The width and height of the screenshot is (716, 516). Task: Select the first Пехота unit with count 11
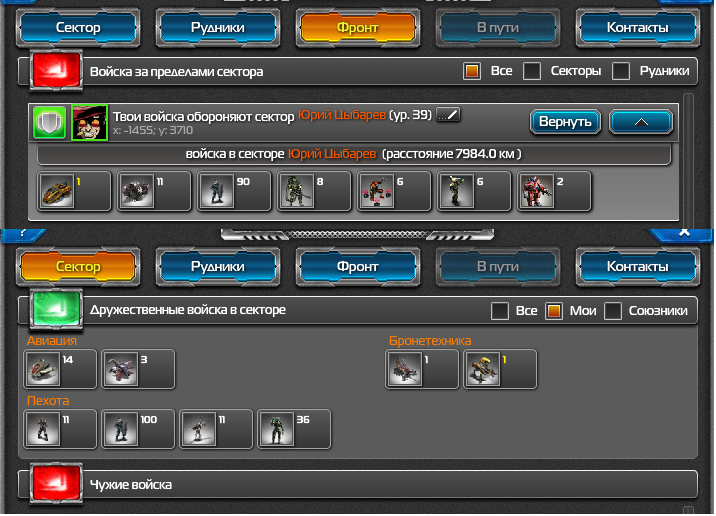tap(60, 429)
